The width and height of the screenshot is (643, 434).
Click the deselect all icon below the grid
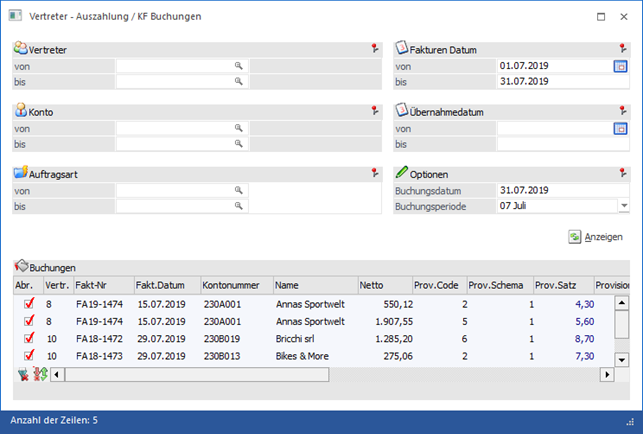23,374
